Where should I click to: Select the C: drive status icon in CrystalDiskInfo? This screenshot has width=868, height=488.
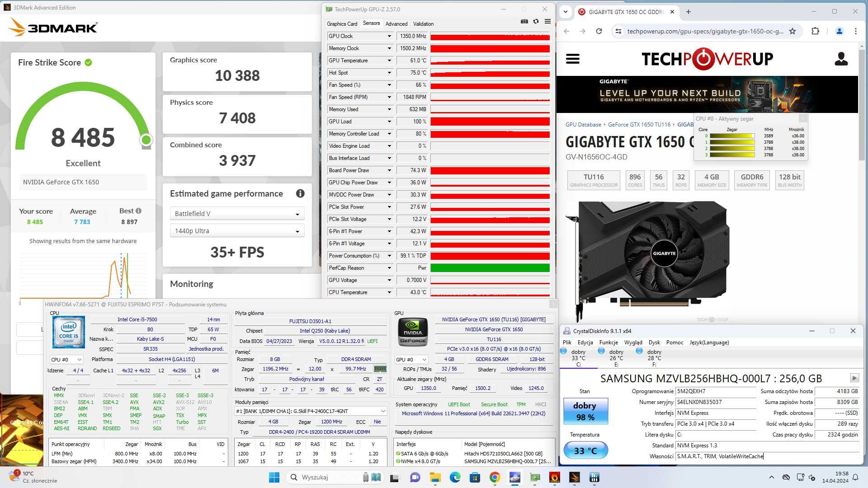point(563,351)
